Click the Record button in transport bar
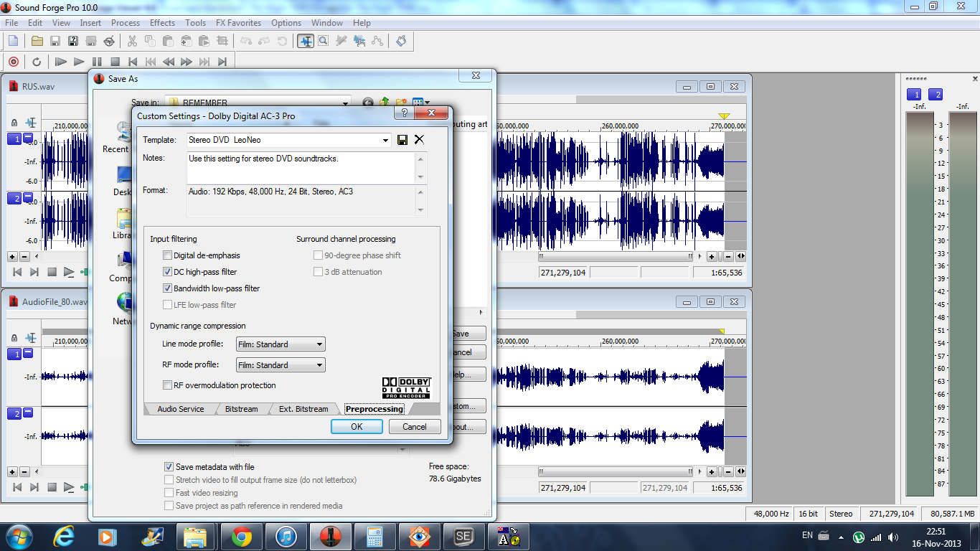This screenshot has width=980, height=551. click(x=13, y=62)
